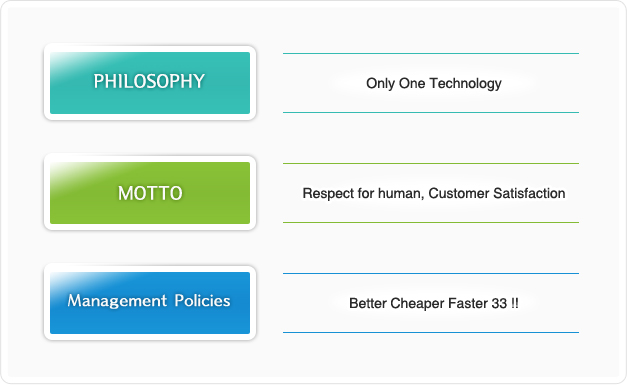Click the "Only One Technology" text
627x385 pixels.
tap(434, 83)
